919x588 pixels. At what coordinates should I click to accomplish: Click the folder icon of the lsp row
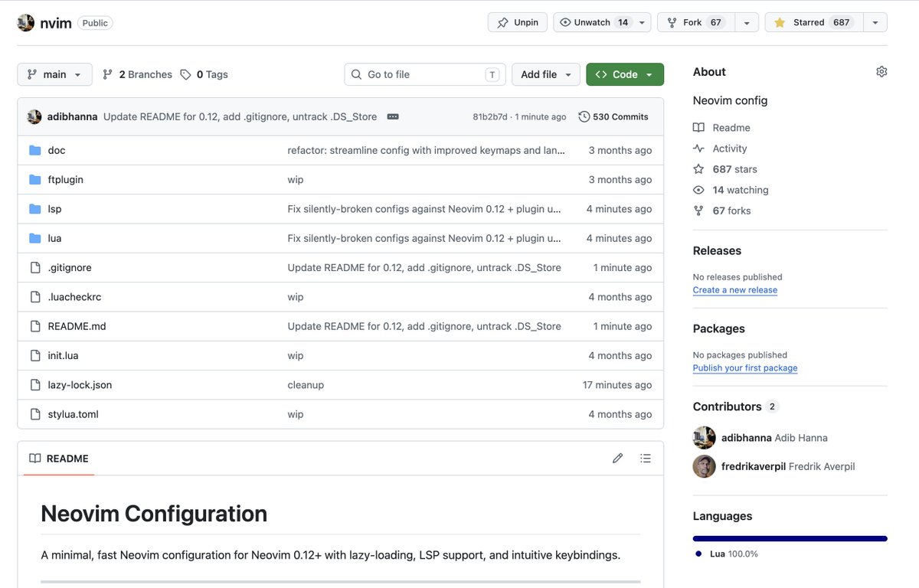[x=34, y=209]
